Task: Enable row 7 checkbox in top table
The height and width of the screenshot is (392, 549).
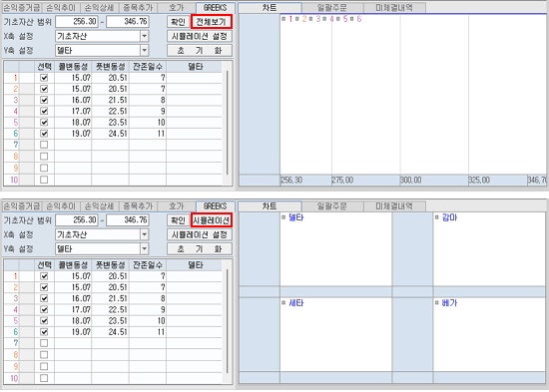Action: click(44, 145)
